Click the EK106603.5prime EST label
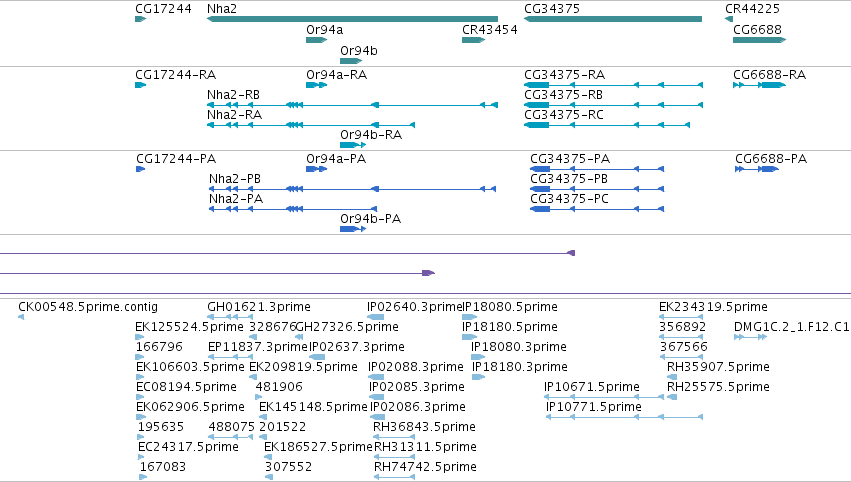Screen dimensions: 851x482 (190, 367)
